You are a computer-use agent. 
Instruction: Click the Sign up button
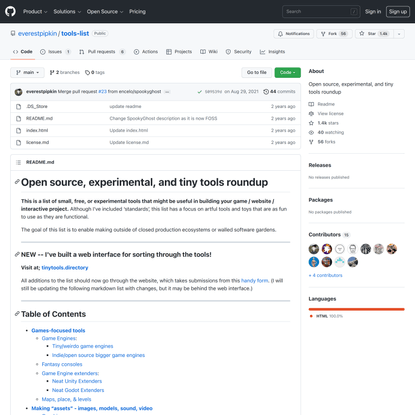(x=398, y=12)
